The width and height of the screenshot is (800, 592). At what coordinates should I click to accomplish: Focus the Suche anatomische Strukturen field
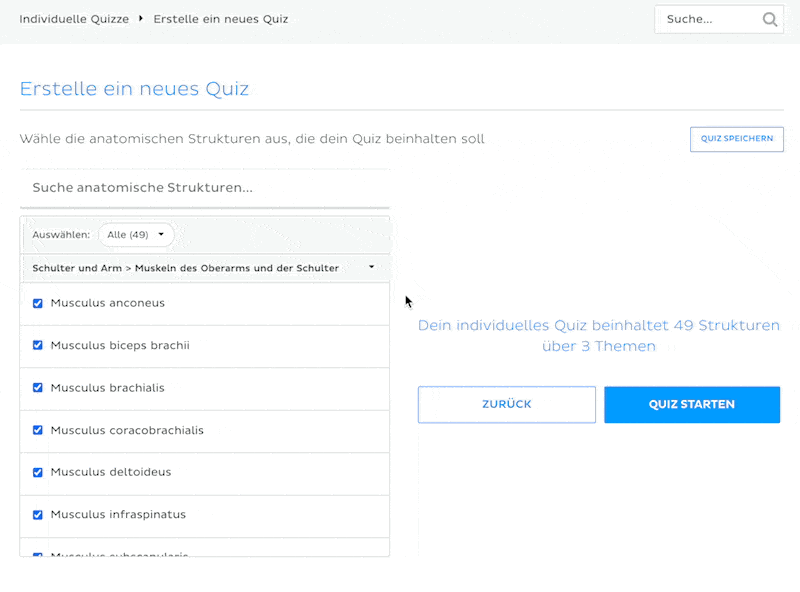pyautogui.click(x=205, y=188)
